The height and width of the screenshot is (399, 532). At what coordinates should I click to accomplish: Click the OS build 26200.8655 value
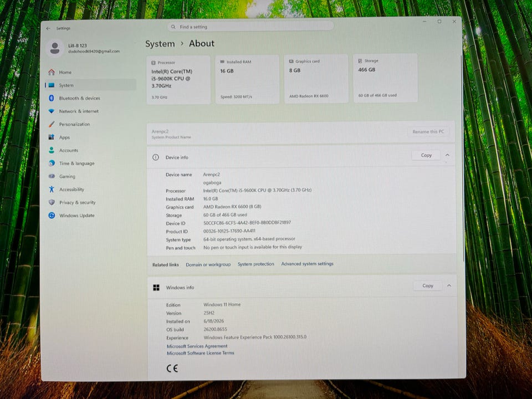click(x=215, y=329)
